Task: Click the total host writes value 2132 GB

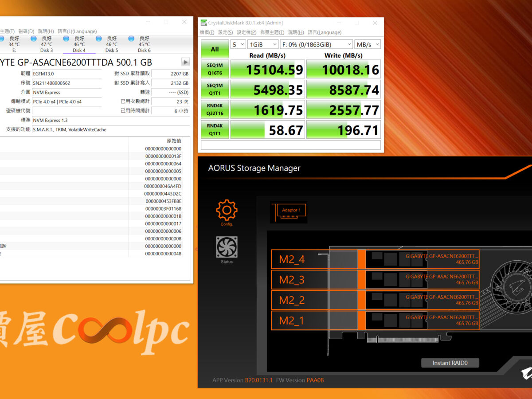Action: [x=171, y=83]
